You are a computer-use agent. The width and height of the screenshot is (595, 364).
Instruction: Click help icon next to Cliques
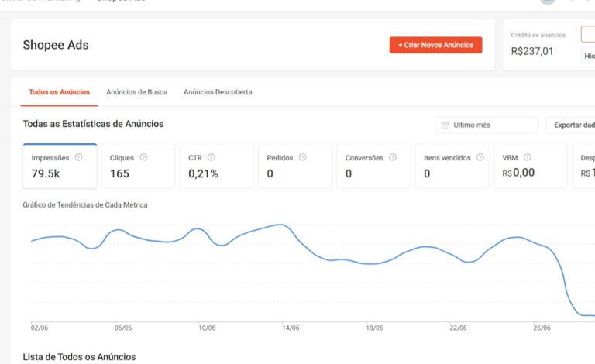coord(143,157)
